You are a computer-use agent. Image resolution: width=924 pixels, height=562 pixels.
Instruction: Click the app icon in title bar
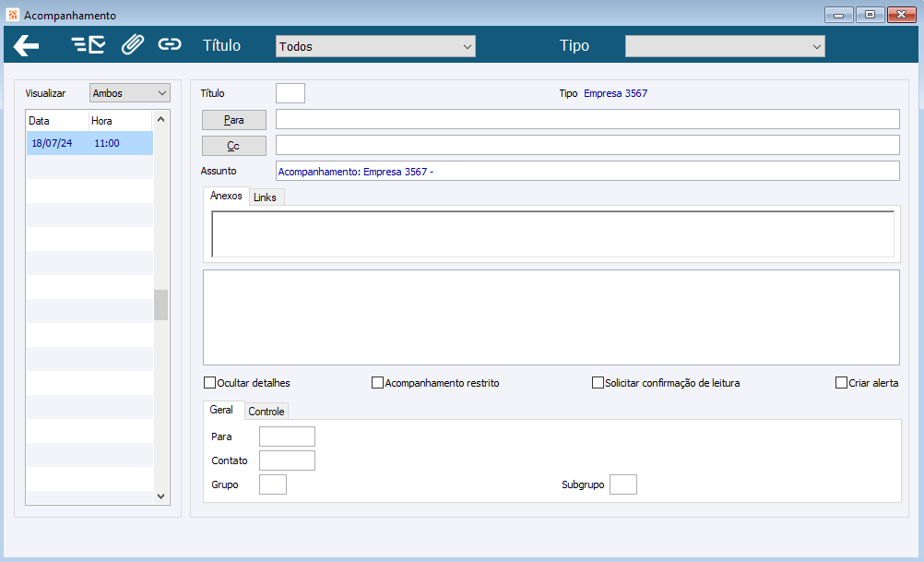click(x=12, y=15)
